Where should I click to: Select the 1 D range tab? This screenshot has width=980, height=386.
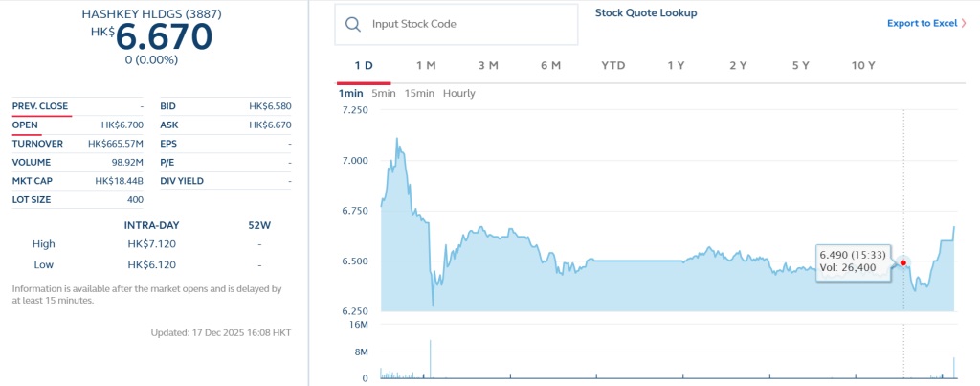(364, 66)
